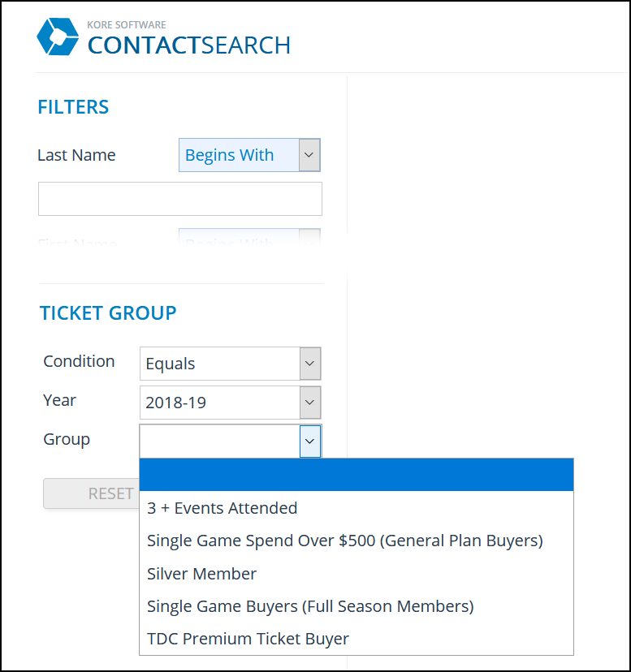Click the empty Group combo box field

219,441
